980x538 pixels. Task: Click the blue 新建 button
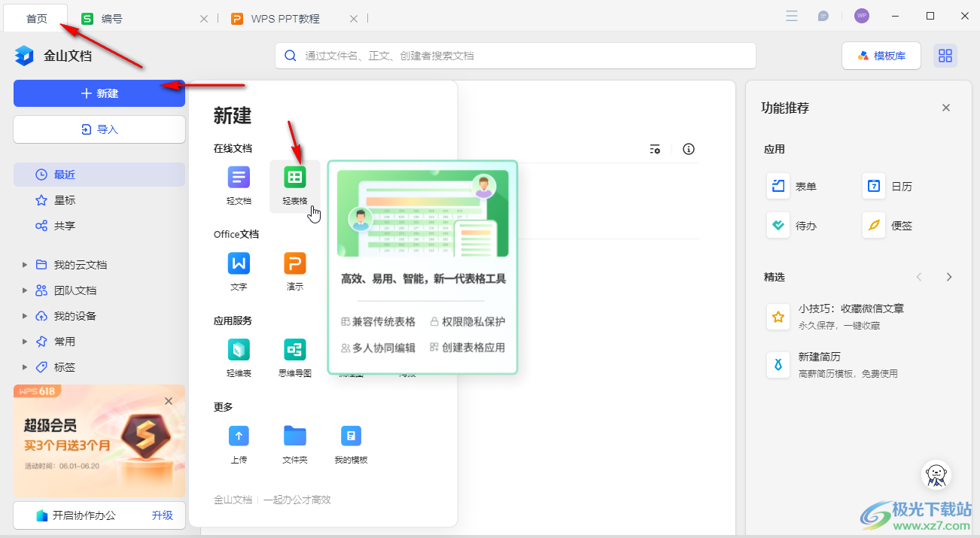point(99,93)
